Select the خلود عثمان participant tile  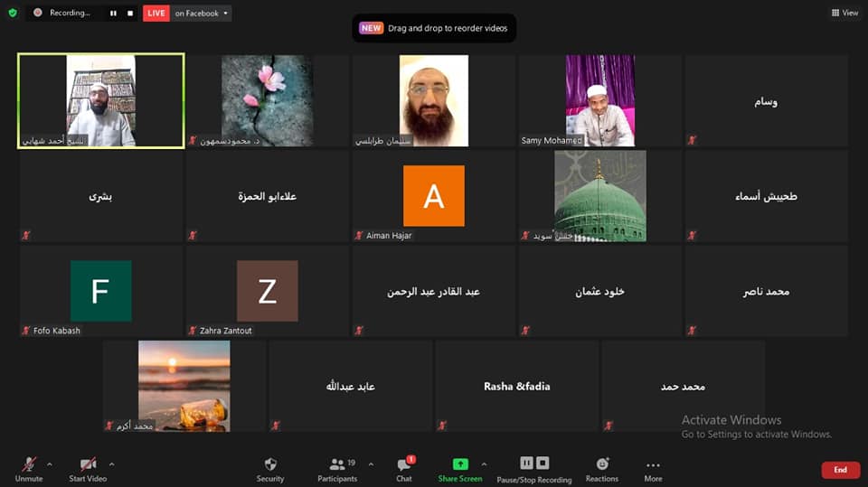(x=600, y=291)
